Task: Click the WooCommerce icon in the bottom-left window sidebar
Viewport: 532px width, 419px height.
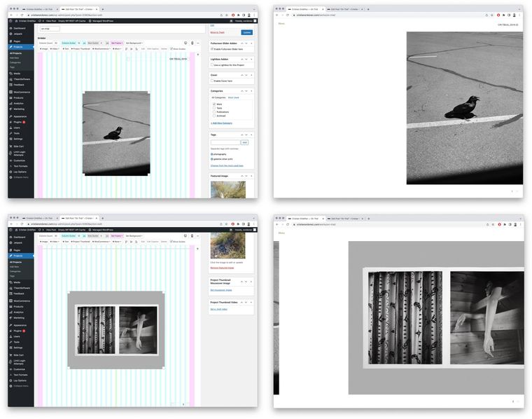Action: 11,301
